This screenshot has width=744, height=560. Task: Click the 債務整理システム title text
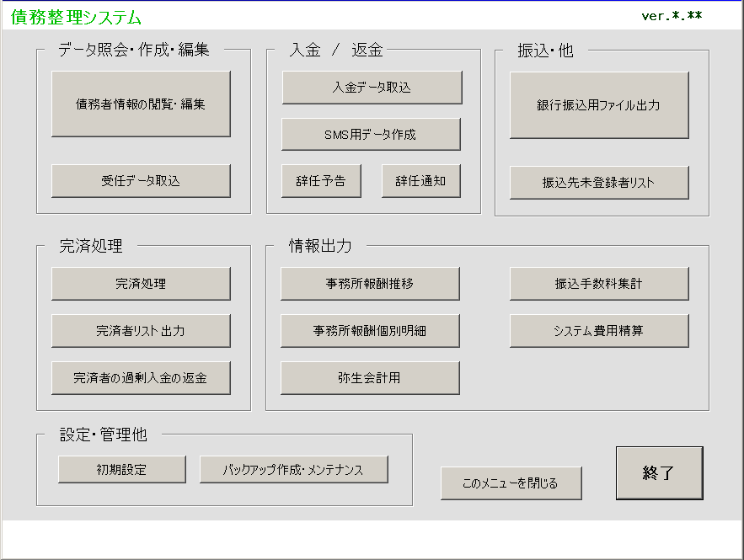point(76,18)
